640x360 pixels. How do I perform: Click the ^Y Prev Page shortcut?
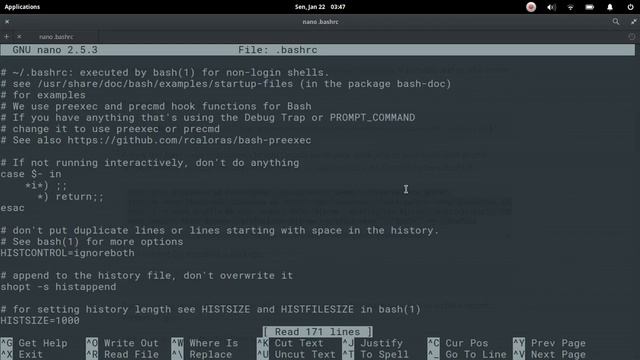[549, 343]
